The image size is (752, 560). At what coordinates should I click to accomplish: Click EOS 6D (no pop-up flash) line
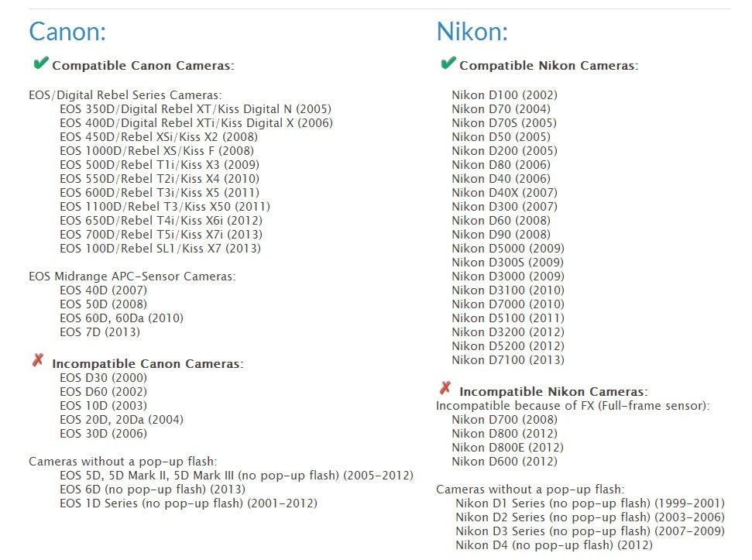coord(153,489)
